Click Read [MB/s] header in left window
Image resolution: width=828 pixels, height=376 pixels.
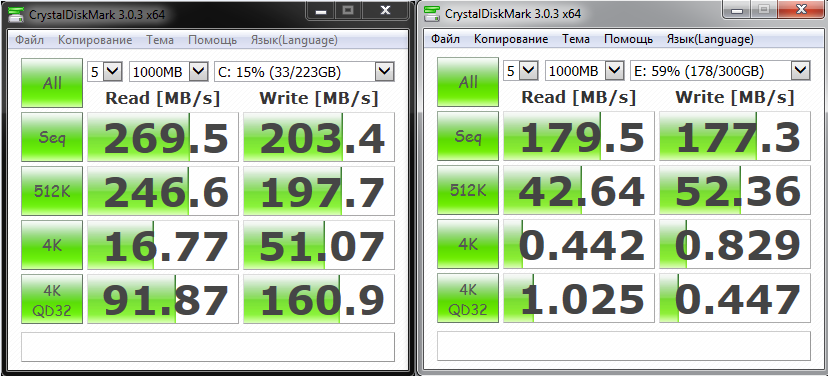click(163, 98)
